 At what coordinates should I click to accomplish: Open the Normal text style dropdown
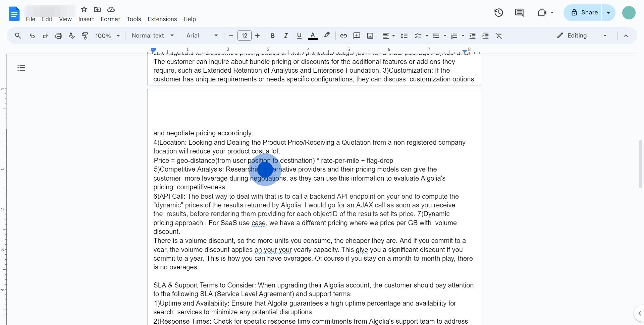tap(153, 36)
